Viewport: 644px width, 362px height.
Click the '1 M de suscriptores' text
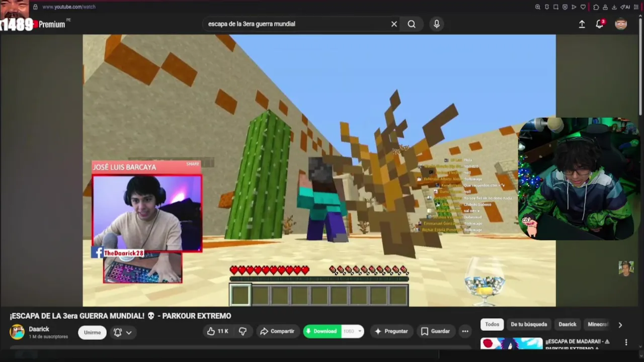coord(48,337)
